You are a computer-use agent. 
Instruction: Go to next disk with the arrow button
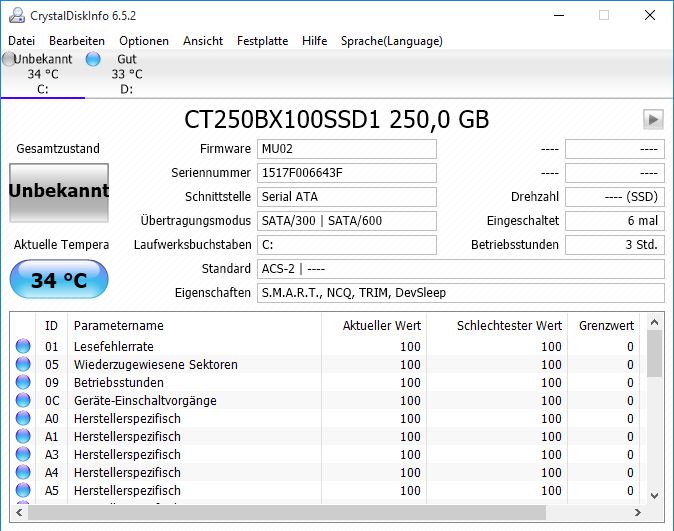pos(653,119)
